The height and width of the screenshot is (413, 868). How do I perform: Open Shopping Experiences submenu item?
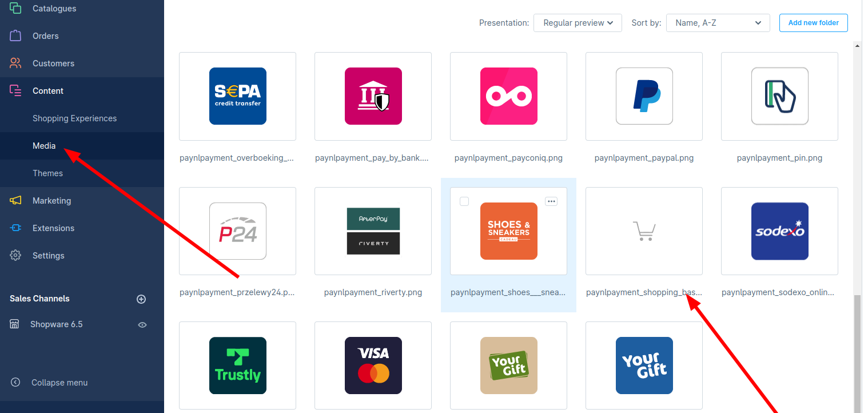(74, 118)
